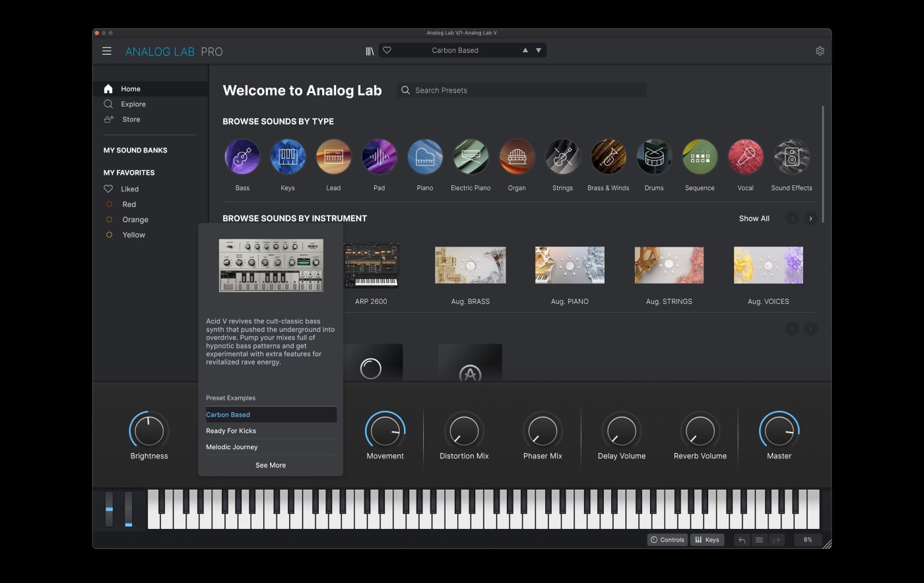The width and height of the screenshot is (924, 583).
Task: Like the current preset with heart icon
Action: pos(387,50)
